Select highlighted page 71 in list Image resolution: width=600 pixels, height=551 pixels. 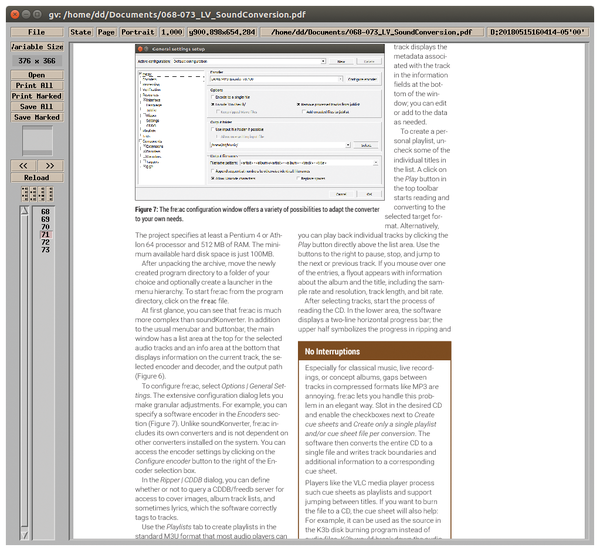(x=45, y=235)
